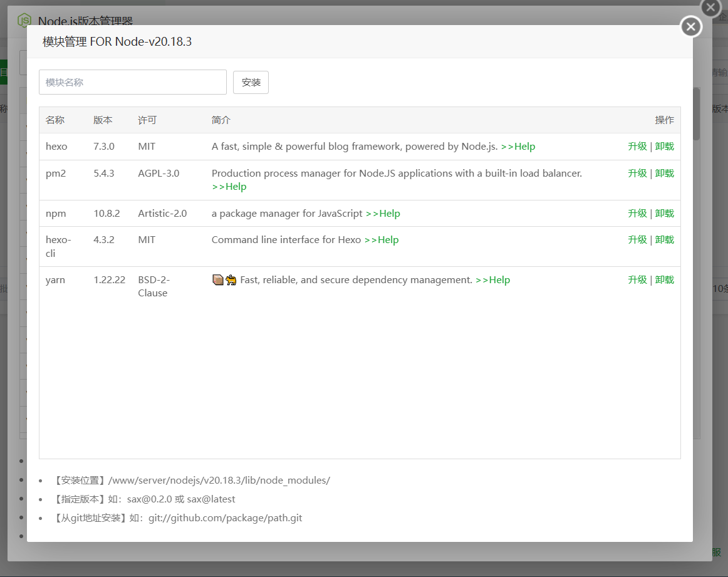Click the git://github.com install example text
The image size is (728, 577).
[225, 518]
